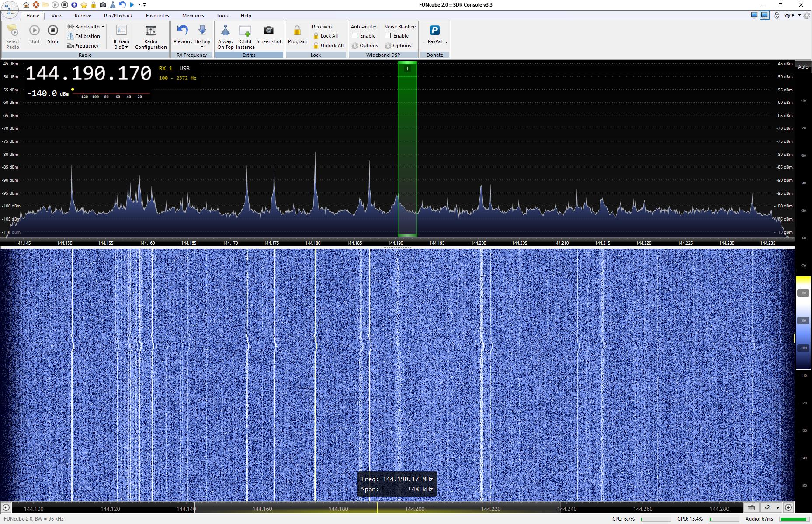Click the 144.190.170 frequency display
Image resolution: width=812 pixels, height=524 pixels.
88,73
